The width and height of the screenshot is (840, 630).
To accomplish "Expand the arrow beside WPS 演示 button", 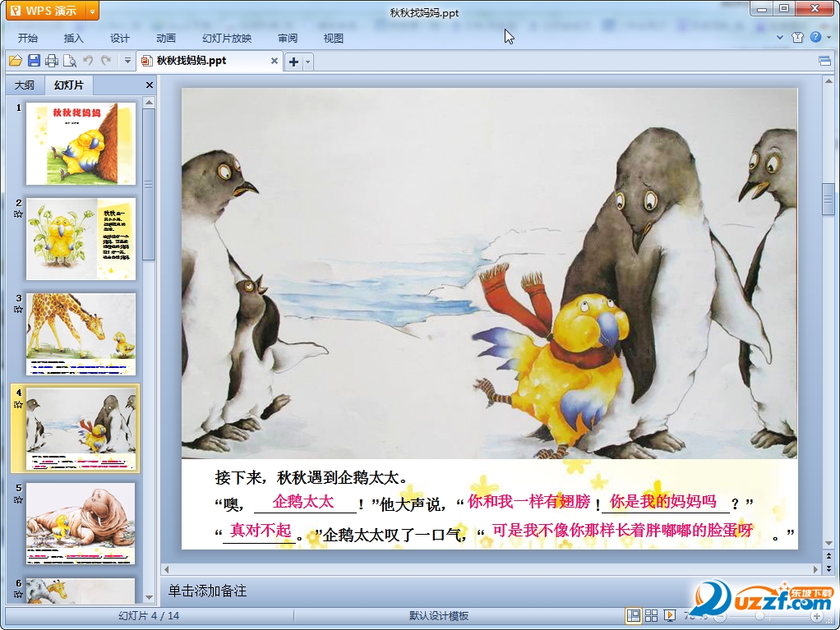I will pos(93,11).
